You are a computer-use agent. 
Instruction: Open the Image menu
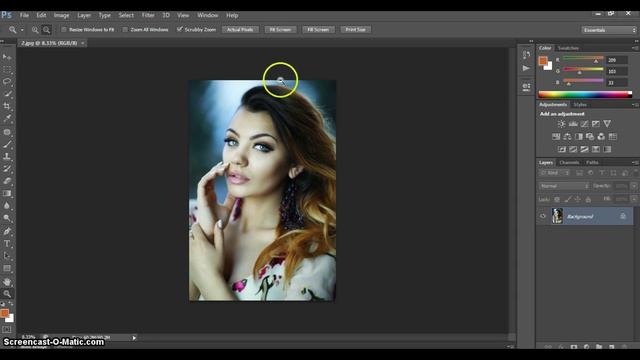[61, 15]
